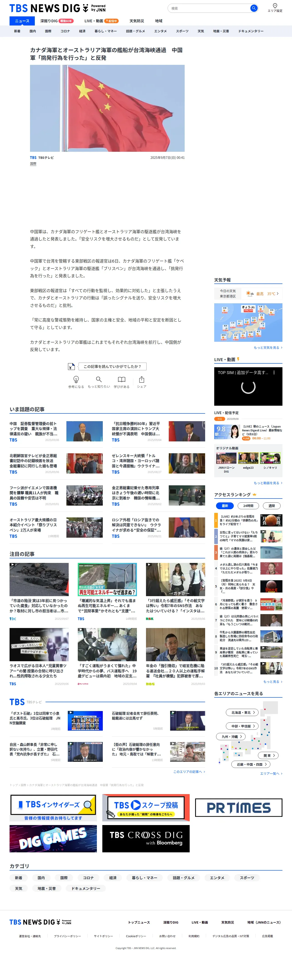Click the TBS NEWS DIG header logo
The image size is (292, 980).
point(57,8)
